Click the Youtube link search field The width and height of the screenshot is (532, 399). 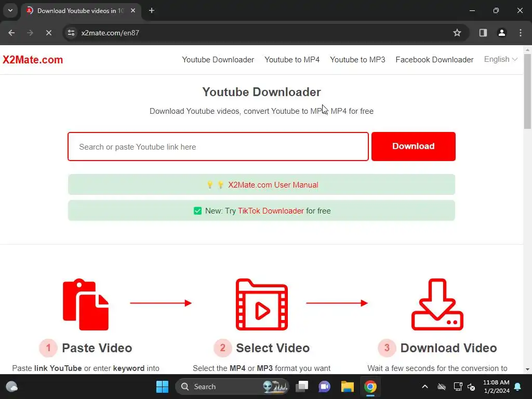click(218, 147)
